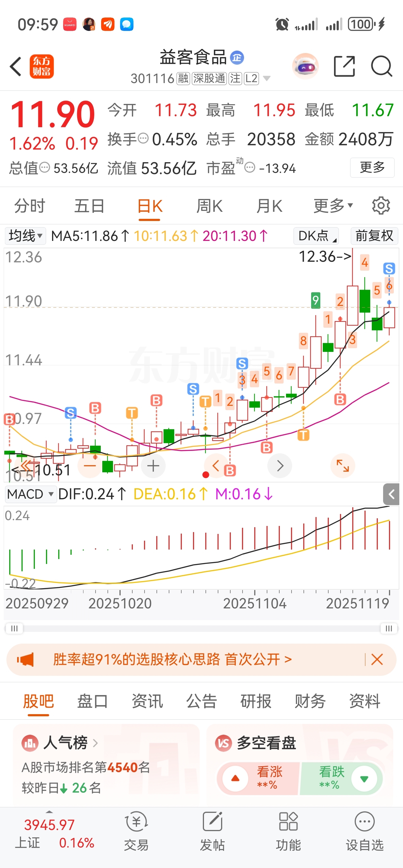This screenshot has width=403, height=868.
Task: Tap the latest candlestick on chart
Action: tap(389, 318)
